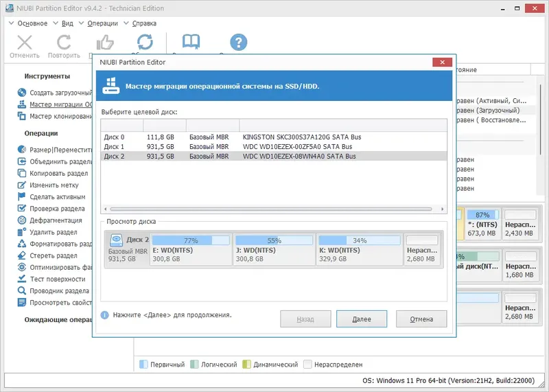Click the Форматировать раздел recycle icon
Image resolution: width=549 pixels, height=392 pixels.
(x=22, y=244)
